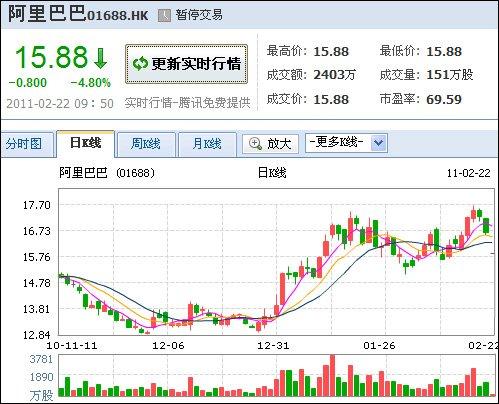Viewport: 499px width, 404px height.
Task: Click the green down arrow icon
Action: click(100, 58)
